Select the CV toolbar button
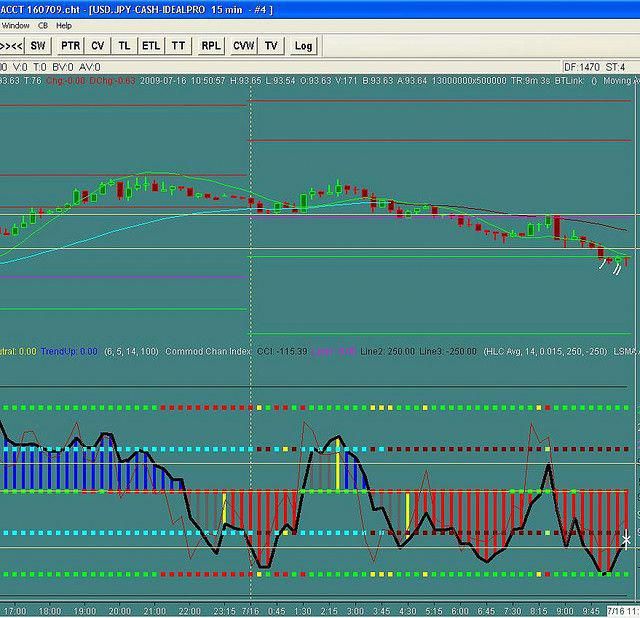 (98, 45)
